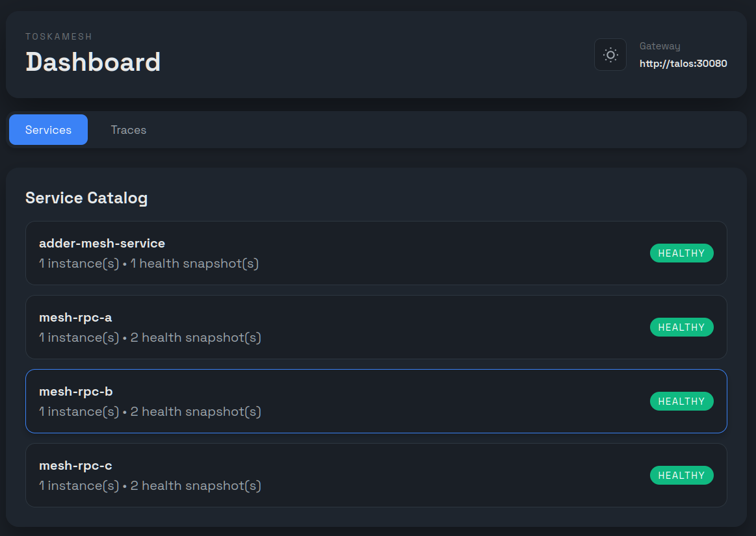Click adder-mesh-service instance and snapshot text
The width and height of the screenshot is (756, 536).
point(149,264)
